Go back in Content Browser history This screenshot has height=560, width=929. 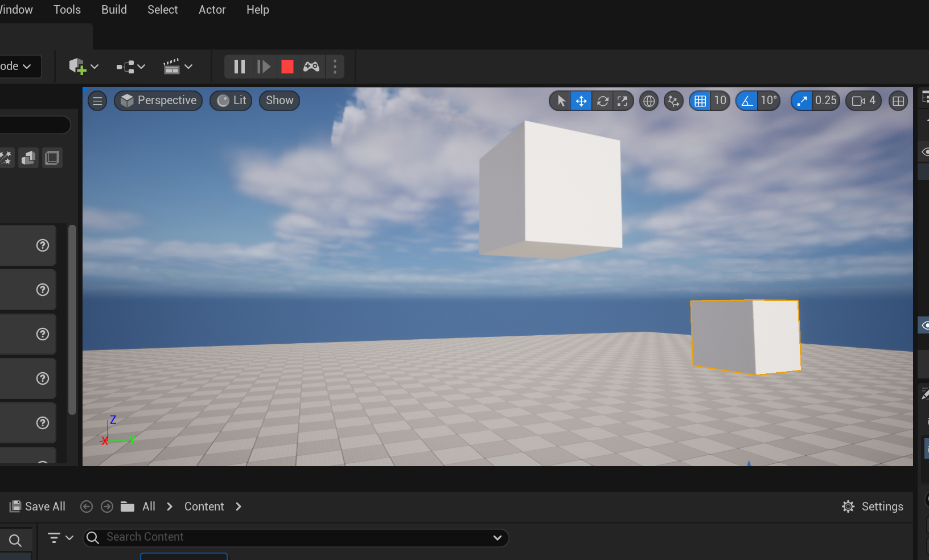pyautogui.click(x=87, y=507)
